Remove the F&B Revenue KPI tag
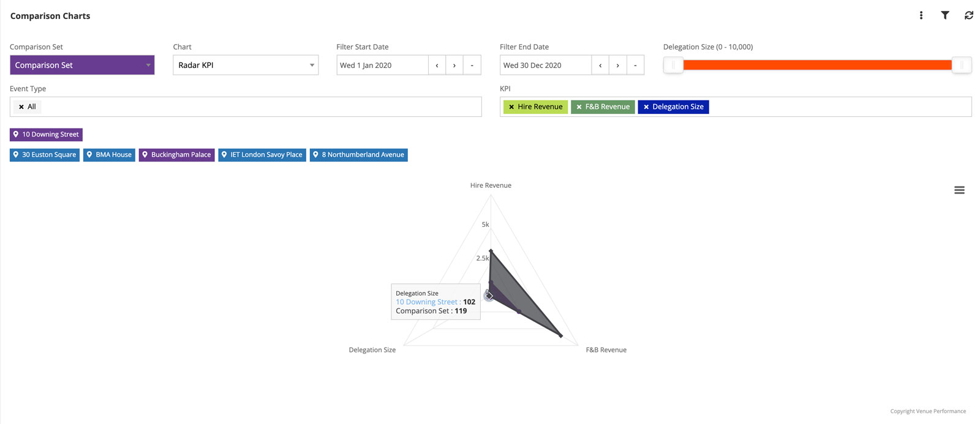The width and height of the screenshot is (980, 424). 579,107
